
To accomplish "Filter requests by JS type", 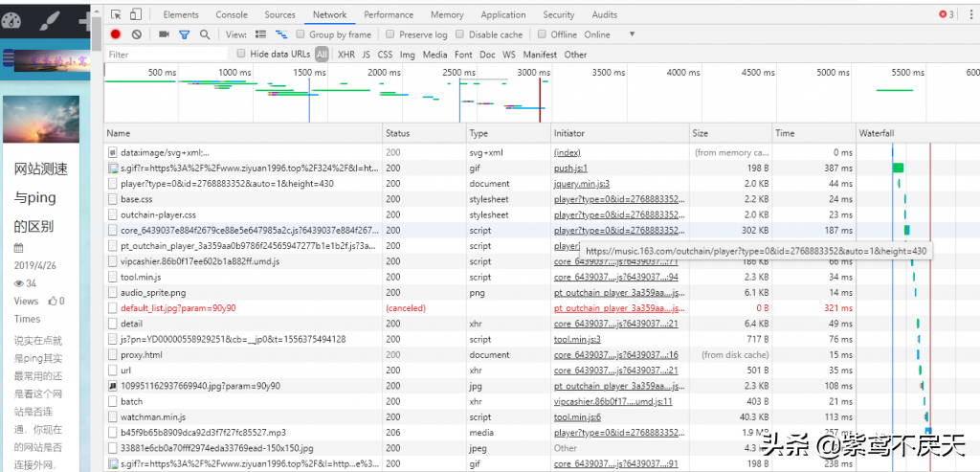I will click(x=367, y=55).
